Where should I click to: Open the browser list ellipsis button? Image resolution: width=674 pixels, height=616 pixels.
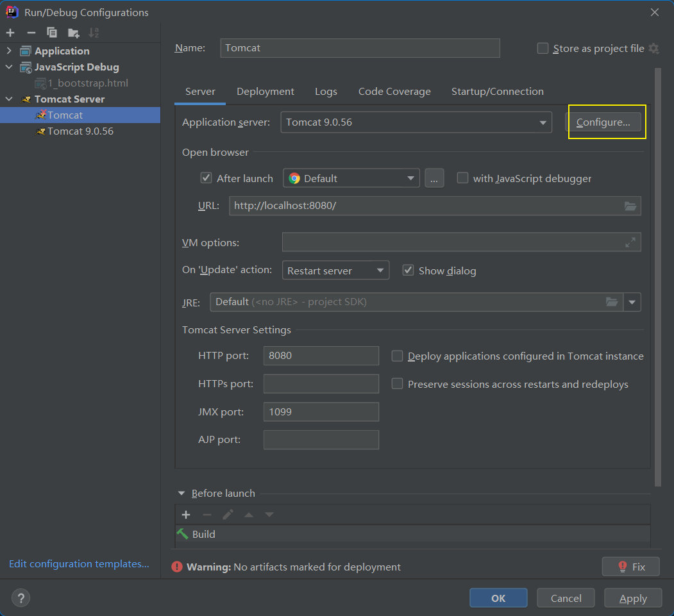(434, 178)
